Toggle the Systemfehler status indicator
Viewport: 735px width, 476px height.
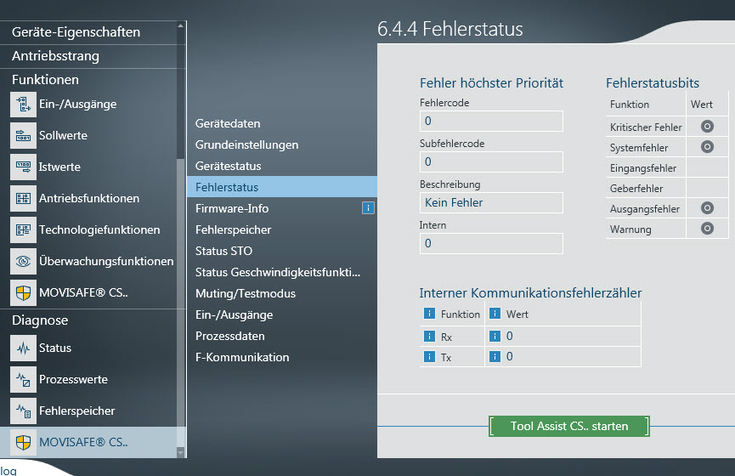[x=707, y=147]
